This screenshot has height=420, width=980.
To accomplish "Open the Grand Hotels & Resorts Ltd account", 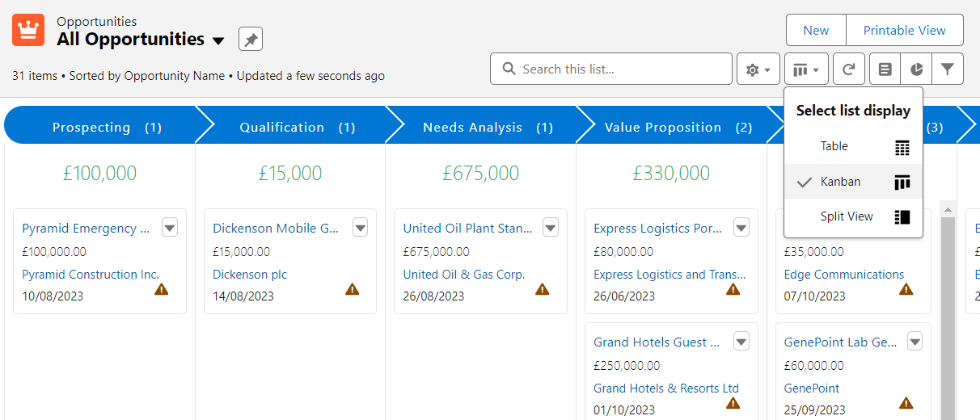I will pyautogui.click(x=666, y=388).
